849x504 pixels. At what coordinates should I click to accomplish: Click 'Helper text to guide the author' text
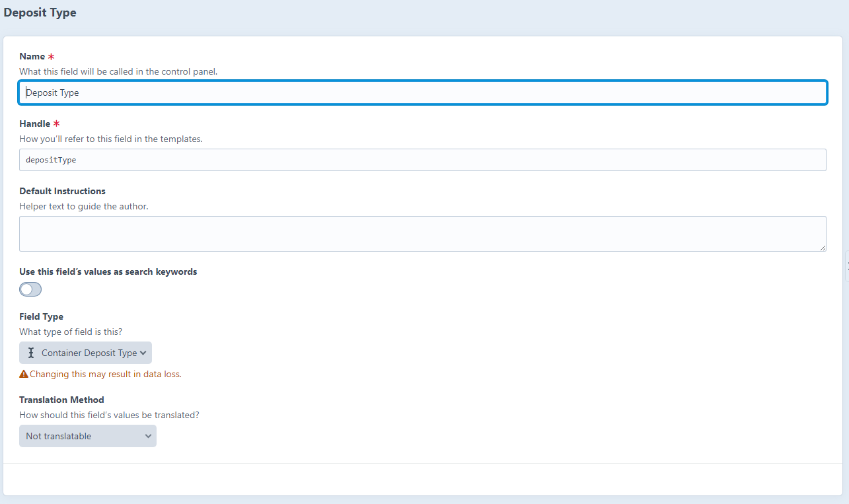(84, 206)
